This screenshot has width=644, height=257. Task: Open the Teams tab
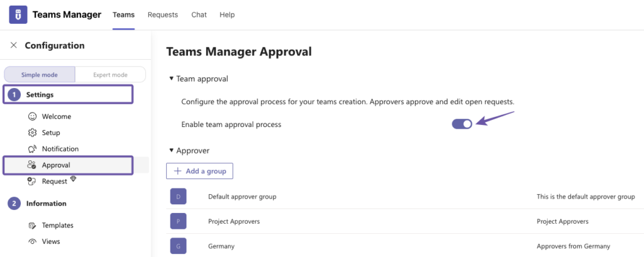124,15
